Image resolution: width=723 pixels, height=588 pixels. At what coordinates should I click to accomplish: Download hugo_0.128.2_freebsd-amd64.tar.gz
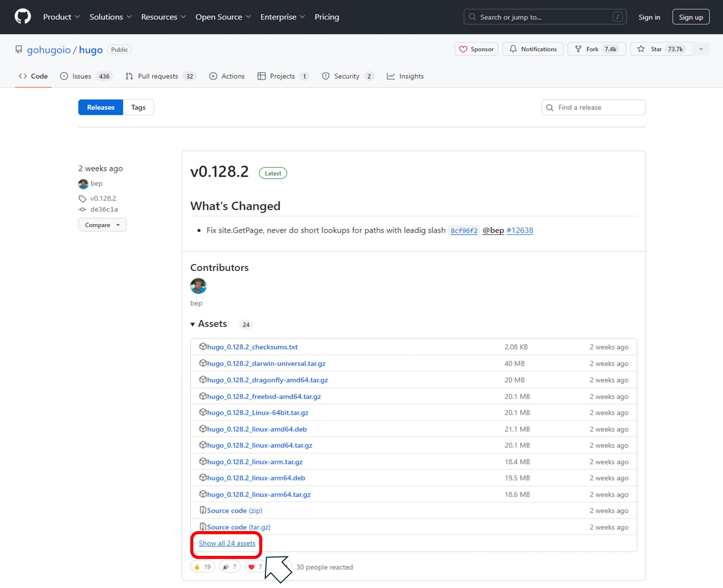[x=264, y=397]
